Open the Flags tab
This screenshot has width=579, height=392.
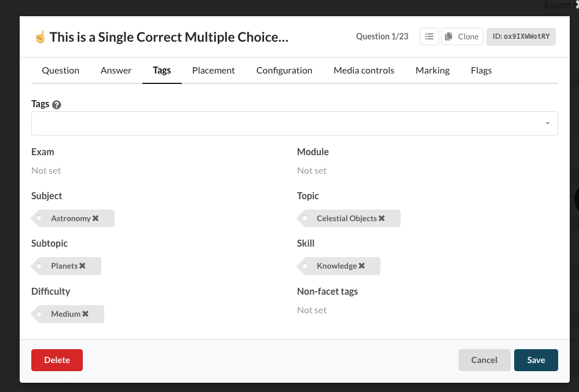(x=481, y=70)
